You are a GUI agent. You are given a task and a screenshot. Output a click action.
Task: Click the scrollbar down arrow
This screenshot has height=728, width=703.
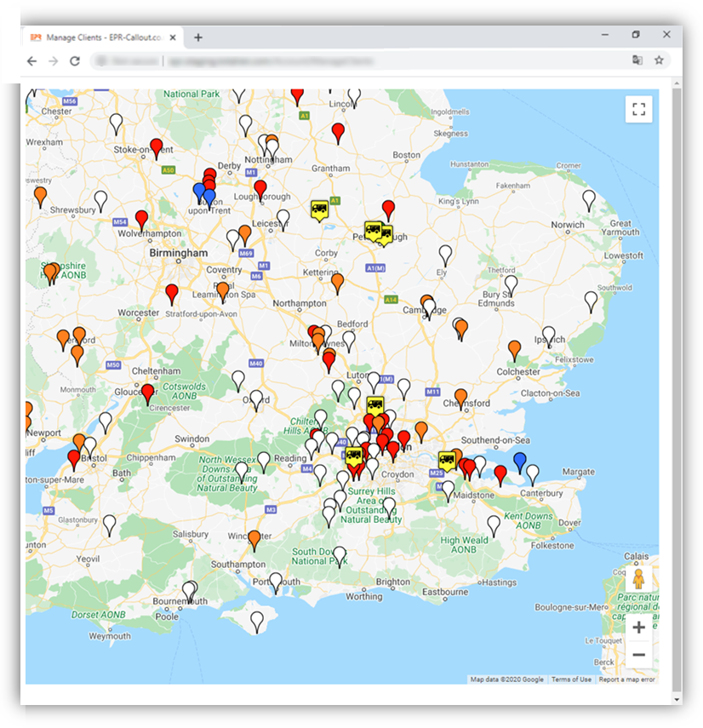[x=677, y=700]
